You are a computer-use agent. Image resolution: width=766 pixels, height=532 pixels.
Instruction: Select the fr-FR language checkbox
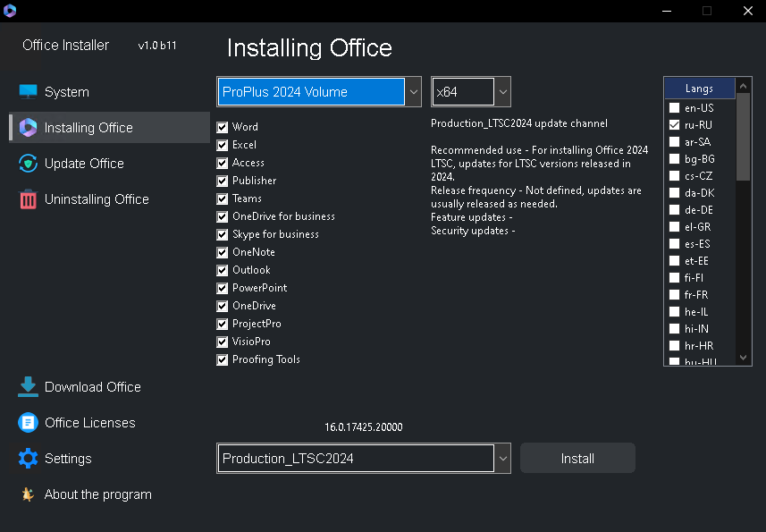(674, 294)
